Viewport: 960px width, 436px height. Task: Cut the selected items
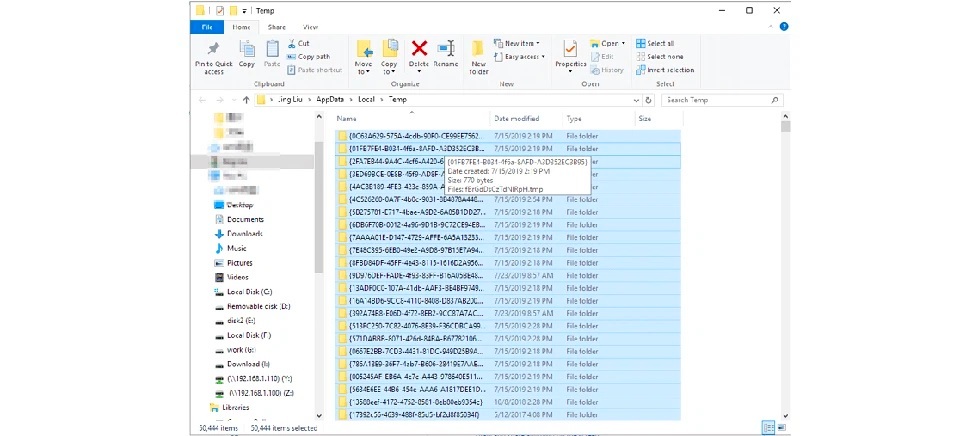click(x=298, y=43)
